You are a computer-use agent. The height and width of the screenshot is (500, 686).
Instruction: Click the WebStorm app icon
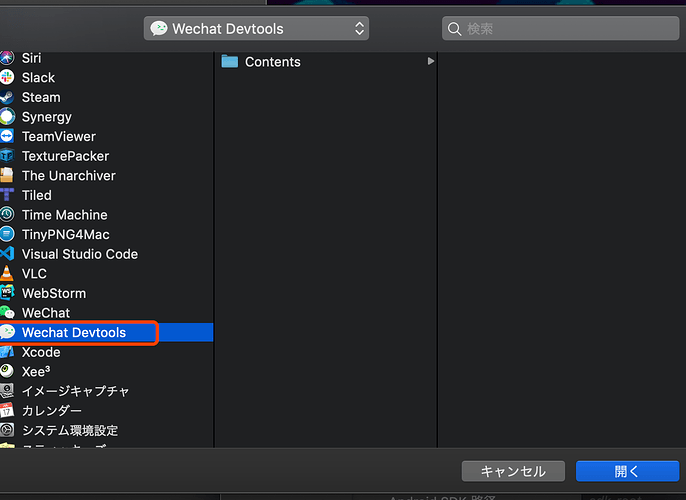tap(7, 293)
